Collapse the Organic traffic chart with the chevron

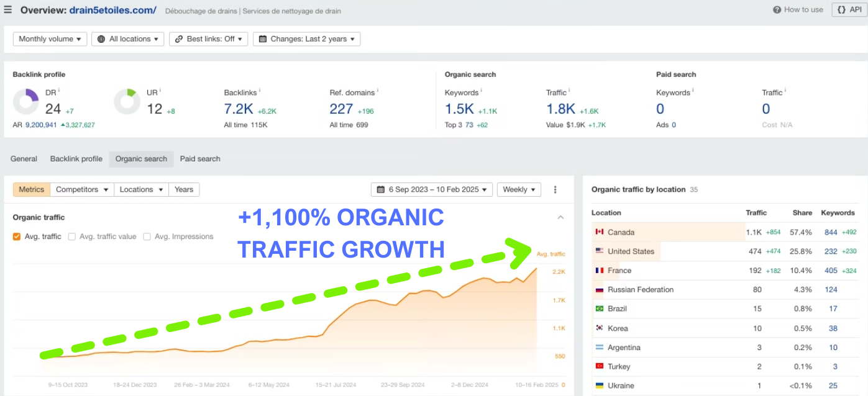coord(560,217)
